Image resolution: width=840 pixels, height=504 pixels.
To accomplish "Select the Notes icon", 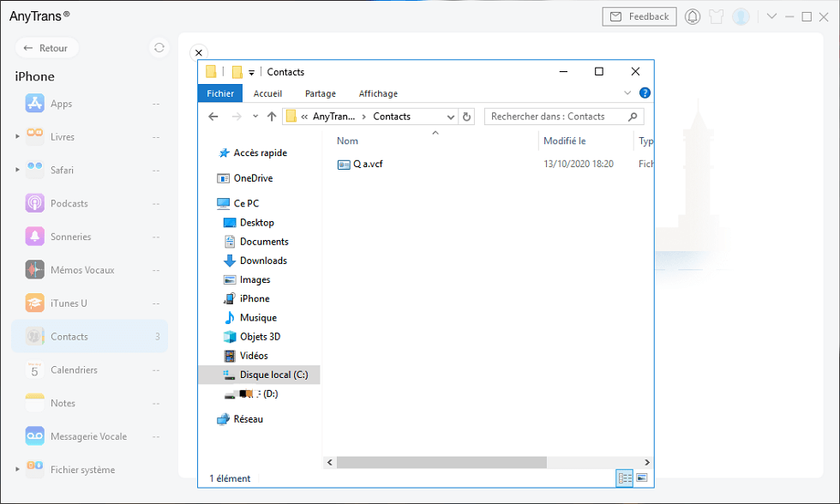I will pos(35,402).
